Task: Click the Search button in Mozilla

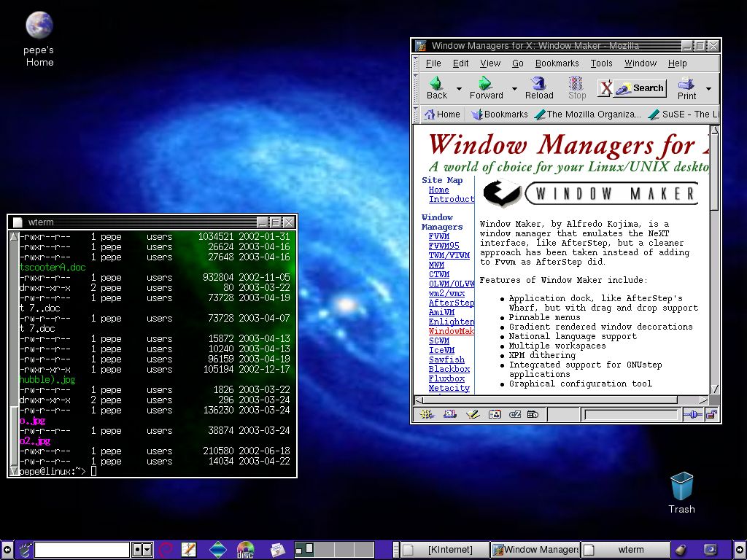Action: tap(640, 88)
